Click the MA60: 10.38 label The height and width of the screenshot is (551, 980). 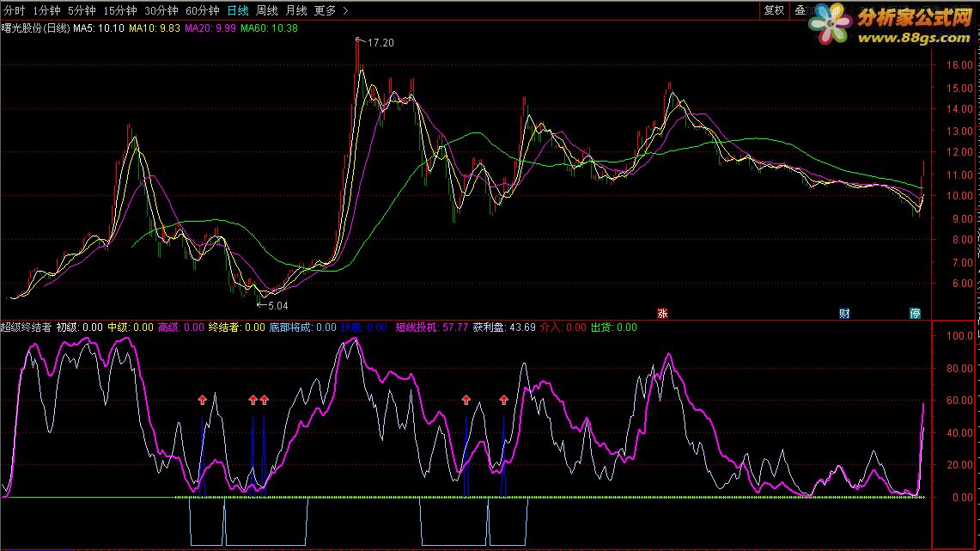(270, 28)
